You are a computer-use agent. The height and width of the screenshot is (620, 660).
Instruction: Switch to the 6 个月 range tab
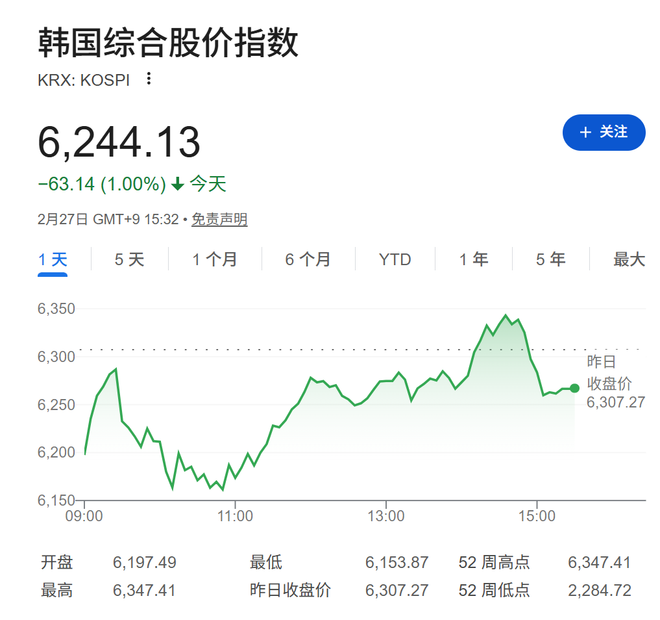click(x=307, y=260)
